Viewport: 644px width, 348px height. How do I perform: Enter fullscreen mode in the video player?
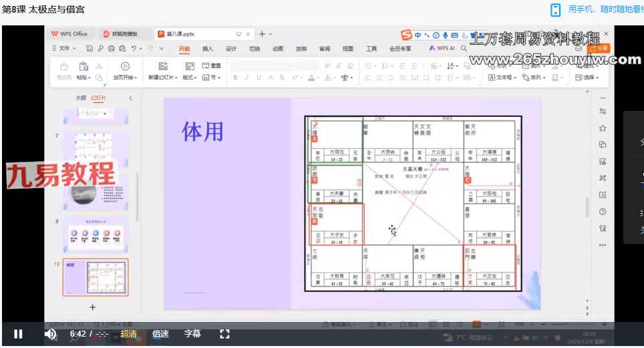(x=224, y=334)
